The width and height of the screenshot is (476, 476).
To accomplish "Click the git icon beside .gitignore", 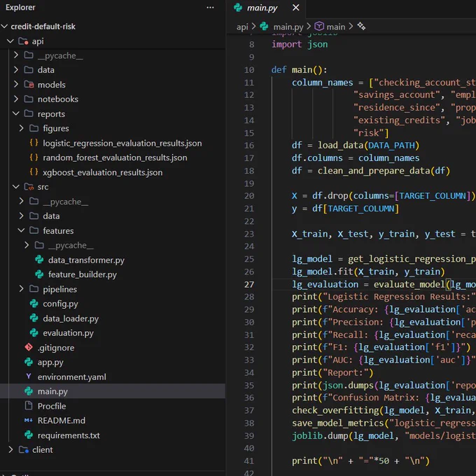I will click(x=29, y=347).
